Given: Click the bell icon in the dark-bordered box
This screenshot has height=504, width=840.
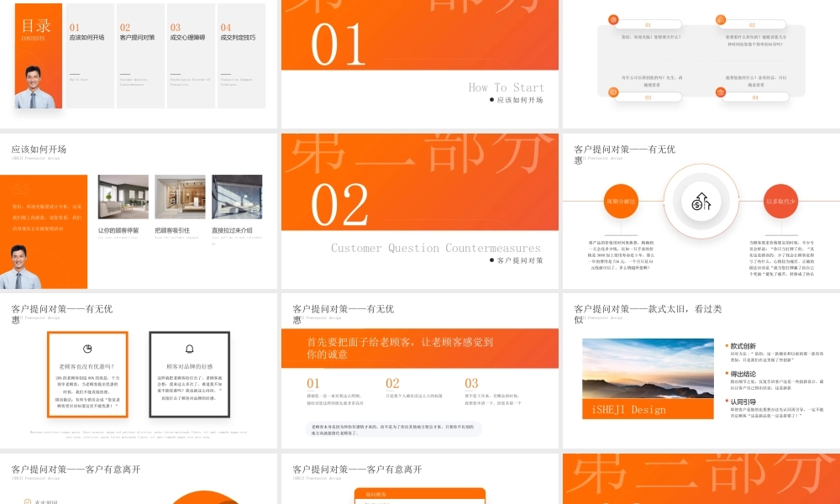Looking at the screenshot, I should 189,349.
